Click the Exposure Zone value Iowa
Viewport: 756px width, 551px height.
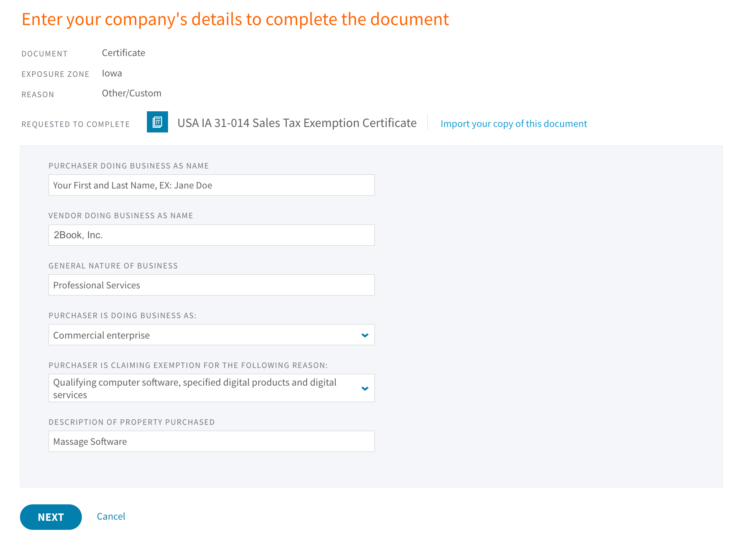(x=112, y=73)
